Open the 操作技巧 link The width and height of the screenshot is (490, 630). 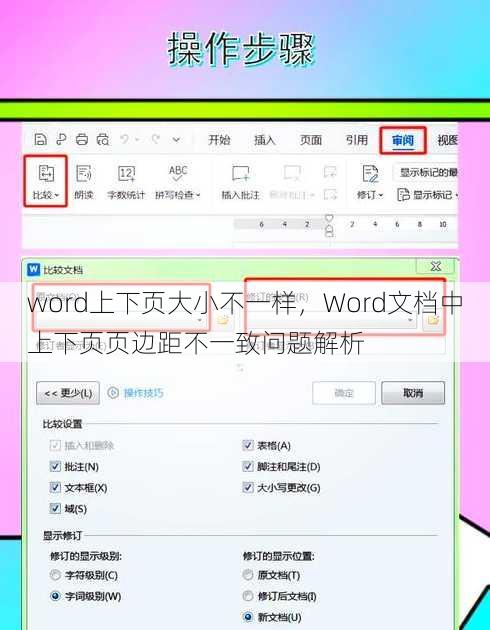pos(143,393)
